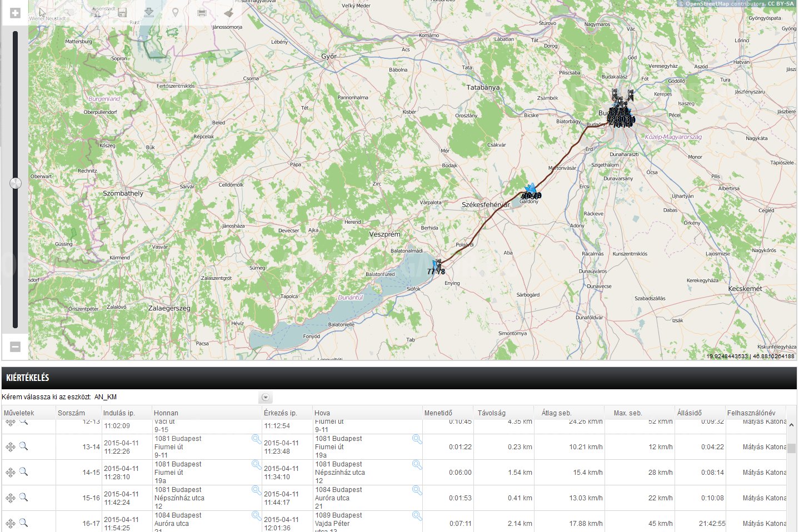Click the magnifier action icon in row 13-14
The width and height of the screenshot is (799, 532).
click(23, 446)
